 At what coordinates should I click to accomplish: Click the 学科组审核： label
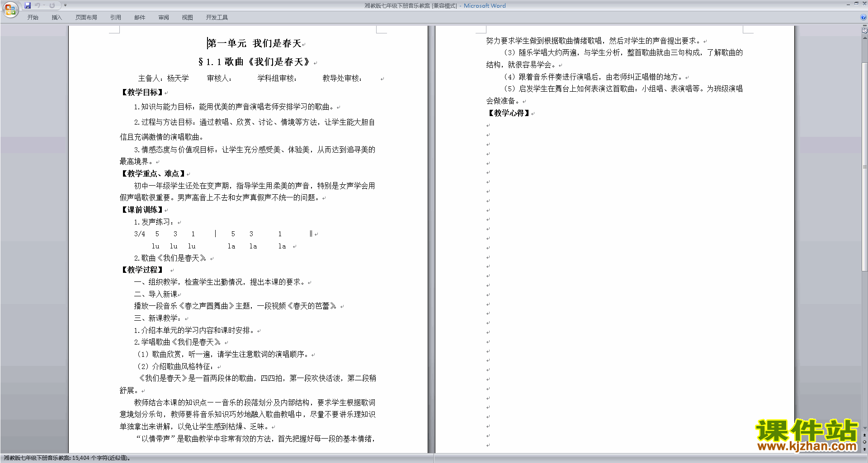278,78
